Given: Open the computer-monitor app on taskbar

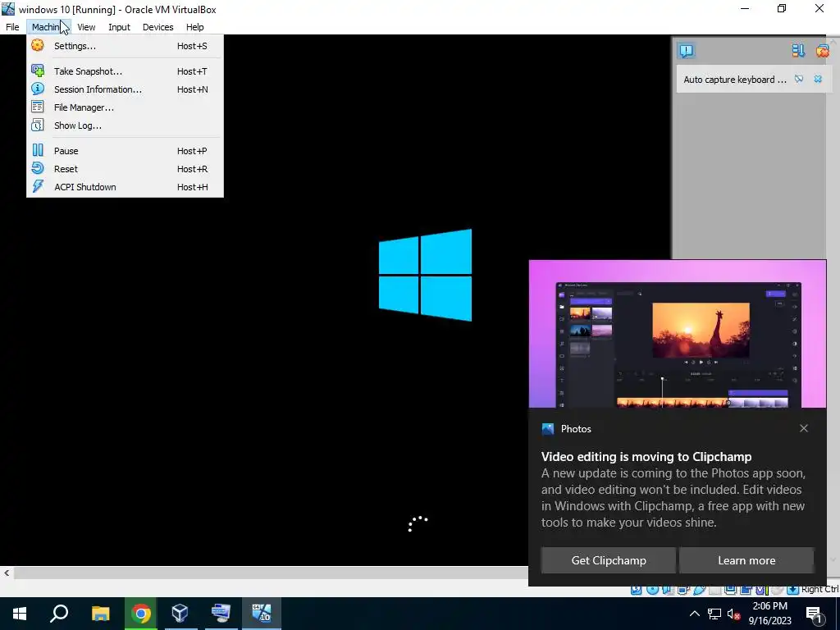Looking at the screenshot, I should tap(221, 614).
